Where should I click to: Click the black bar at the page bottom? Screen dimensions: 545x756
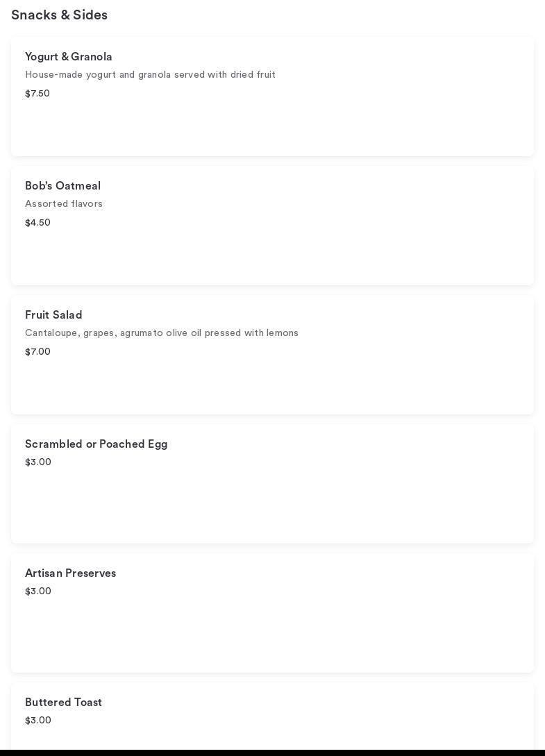[x=272, y=753]
